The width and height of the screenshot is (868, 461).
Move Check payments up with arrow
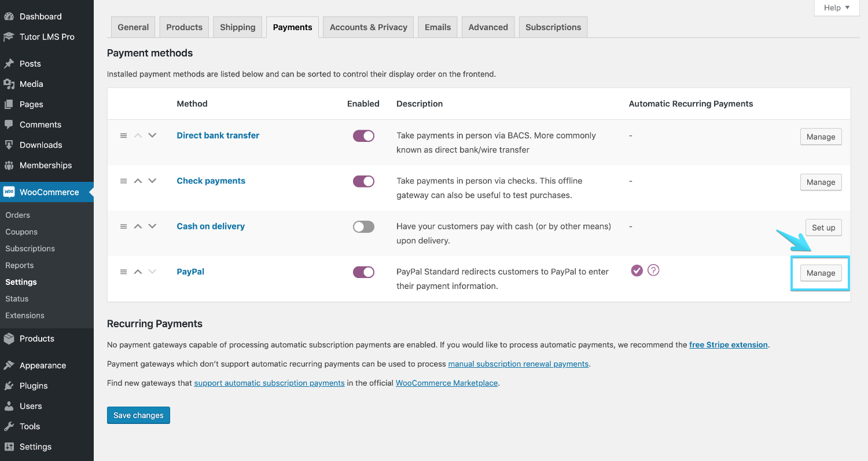pos(138,181)
